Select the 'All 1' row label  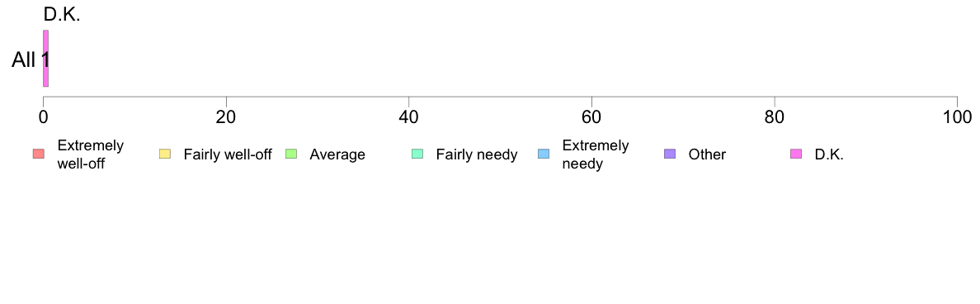pos(30,60)
